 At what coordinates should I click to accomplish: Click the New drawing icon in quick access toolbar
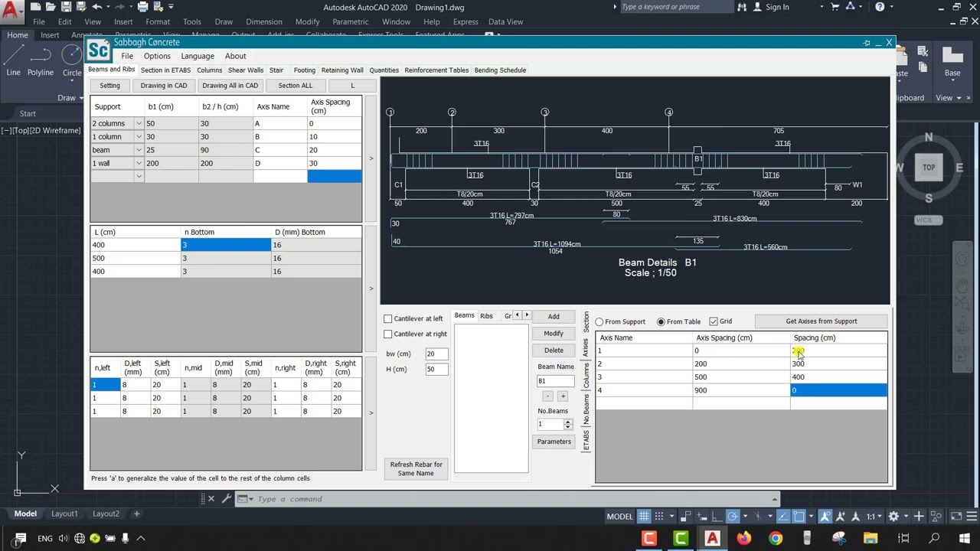pyautogui.click(x=36, y=7)
